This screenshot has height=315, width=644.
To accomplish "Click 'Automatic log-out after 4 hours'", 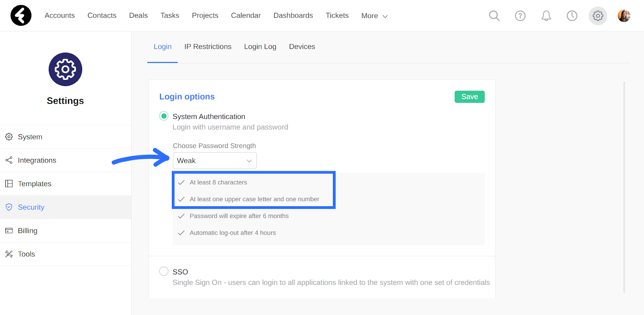I will tap(233, 233).
